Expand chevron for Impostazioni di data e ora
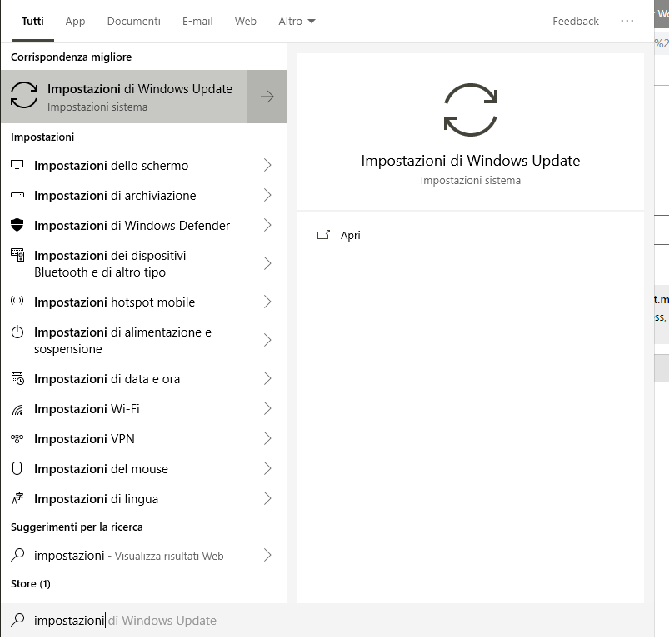Image resolution: width=669 pixels, height=644 pixels. pos(267,378)
